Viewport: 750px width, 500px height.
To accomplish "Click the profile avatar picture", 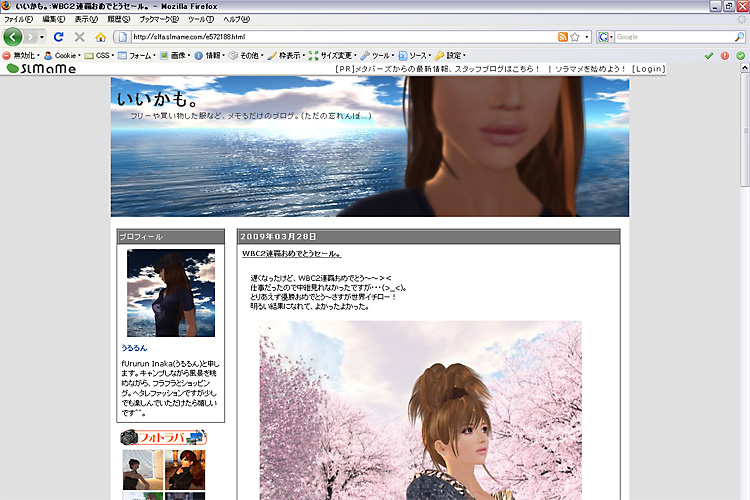I will pos(171,293).
